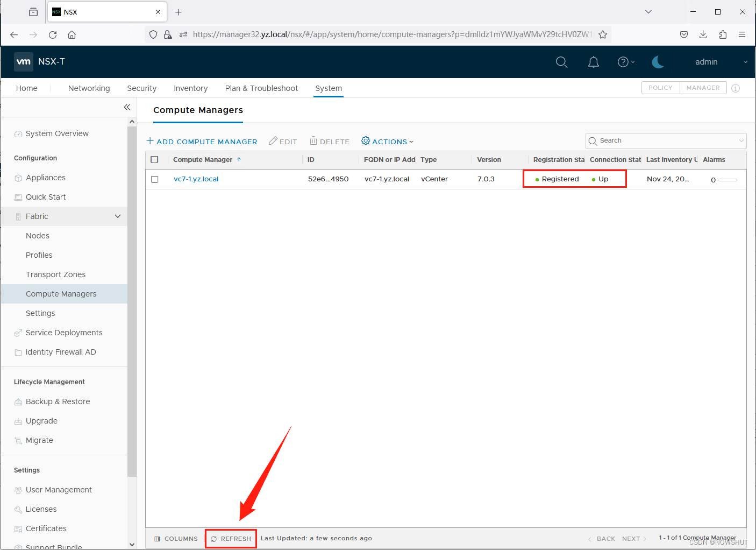
Task: Expand the admin user dropdown
Action: coord(721,62)
